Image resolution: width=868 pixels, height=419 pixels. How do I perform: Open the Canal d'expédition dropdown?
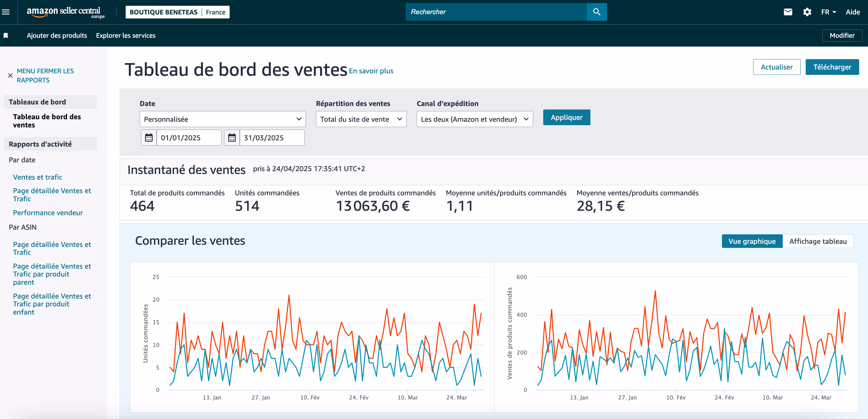point(474,119)
